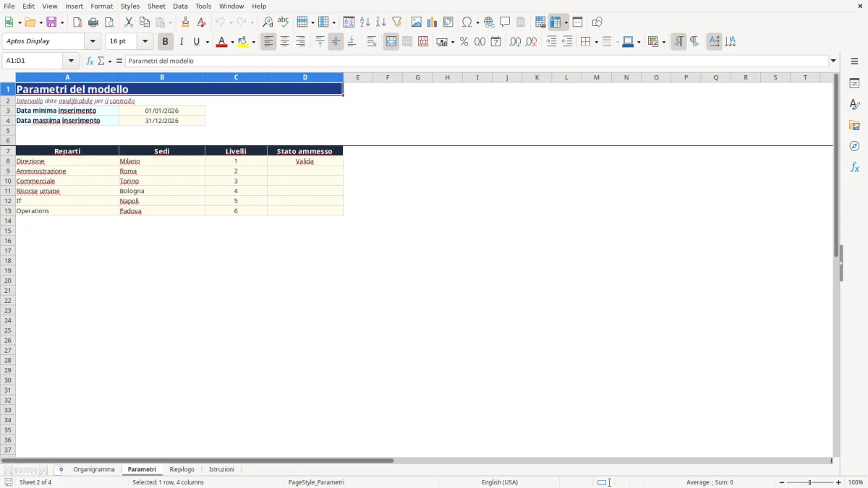868x488 pixels.
Task: Open the font size dropdown list
Action: [x=145, y=42]
